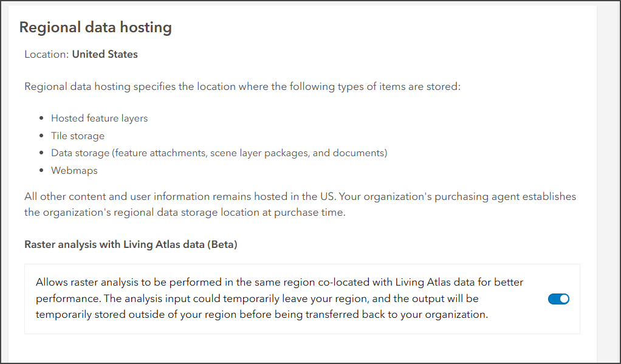The image size is (621, 364).
Task: Click the bullet dot before Tile storage
Action: click(41, 136)
